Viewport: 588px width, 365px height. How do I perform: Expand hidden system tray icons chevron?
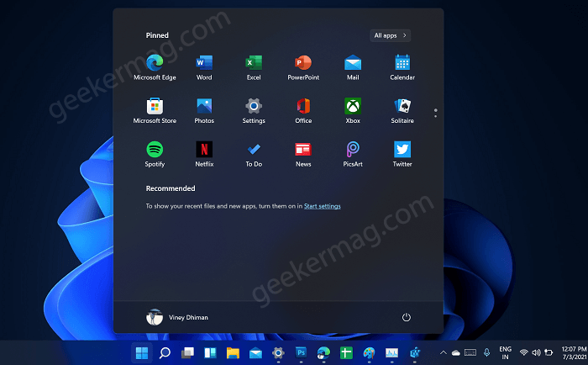pos(444,352)
